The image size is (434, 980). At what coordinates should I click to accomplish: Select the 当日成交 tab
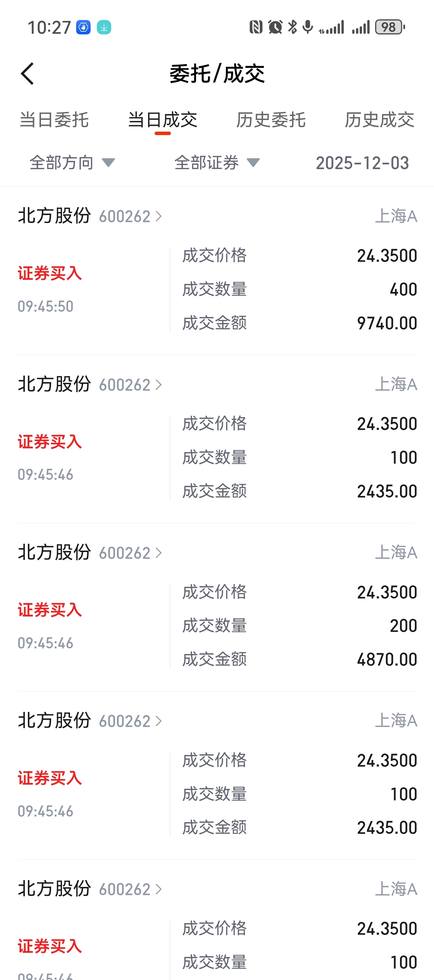(x=163, y=120)
